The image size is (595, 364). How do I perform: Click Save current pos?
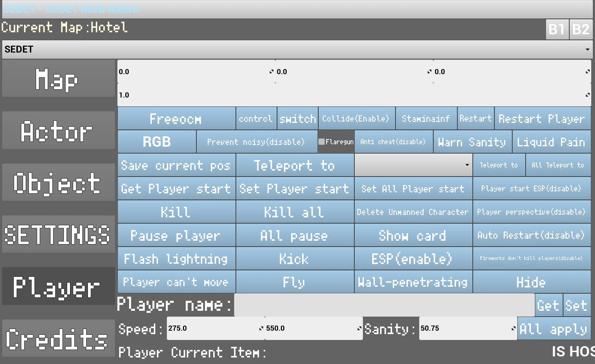(176, 165)
